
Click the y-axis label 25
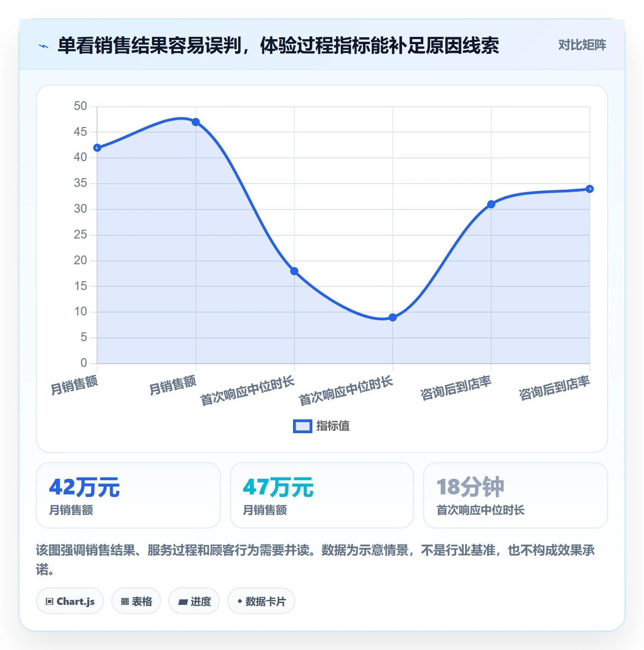click(80, 235)
